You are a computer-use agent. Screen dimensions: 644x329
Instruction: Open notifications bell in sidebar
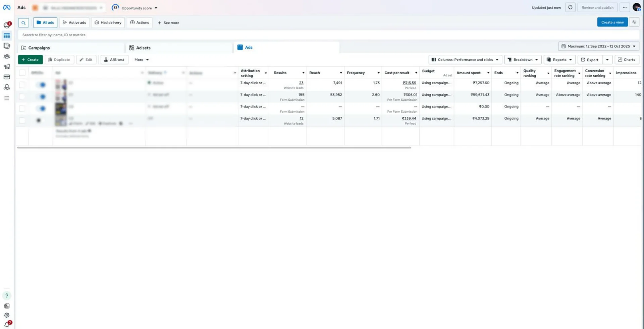[x=7, y=324]
